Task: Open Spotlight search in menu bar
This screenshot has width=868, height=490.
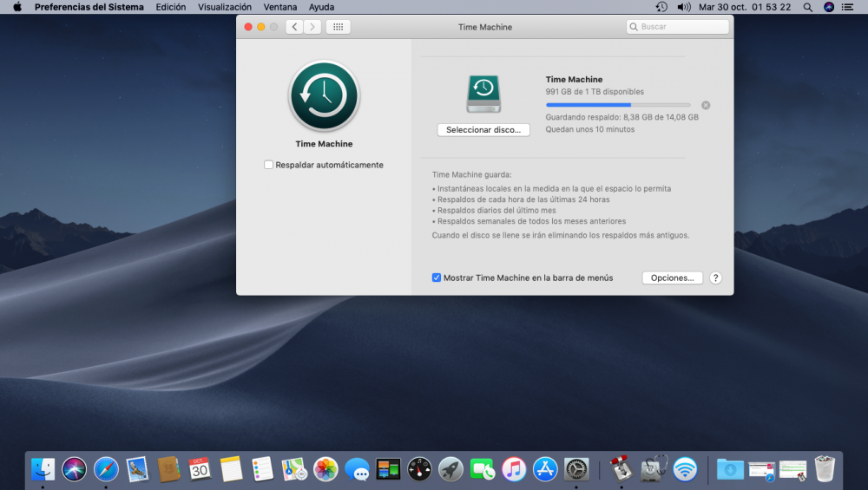Action: click(807, 7)
